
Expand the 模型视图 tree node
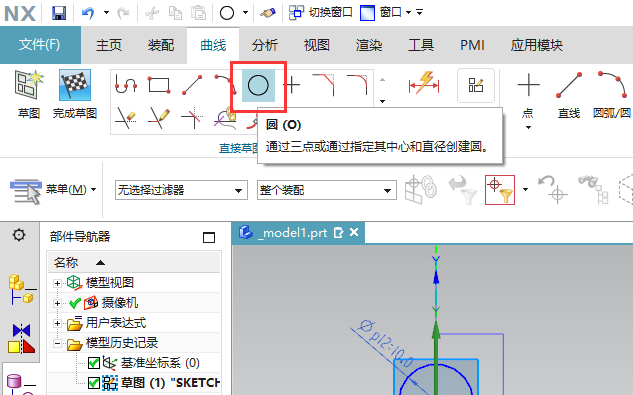tap(57, 283)
